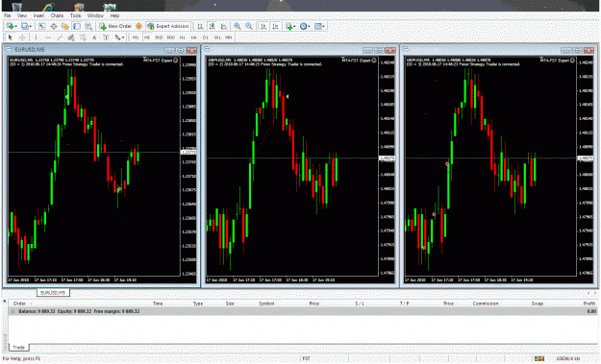This screenshot has height=364, width=601.
Task: Zoom in on the chart with the magnifier plus icon
Action: click(238, 26)
